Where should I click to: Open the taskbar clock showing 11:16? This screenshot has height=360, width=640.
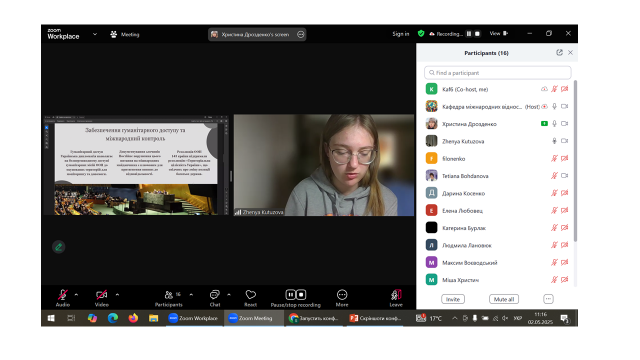[540, 318]
